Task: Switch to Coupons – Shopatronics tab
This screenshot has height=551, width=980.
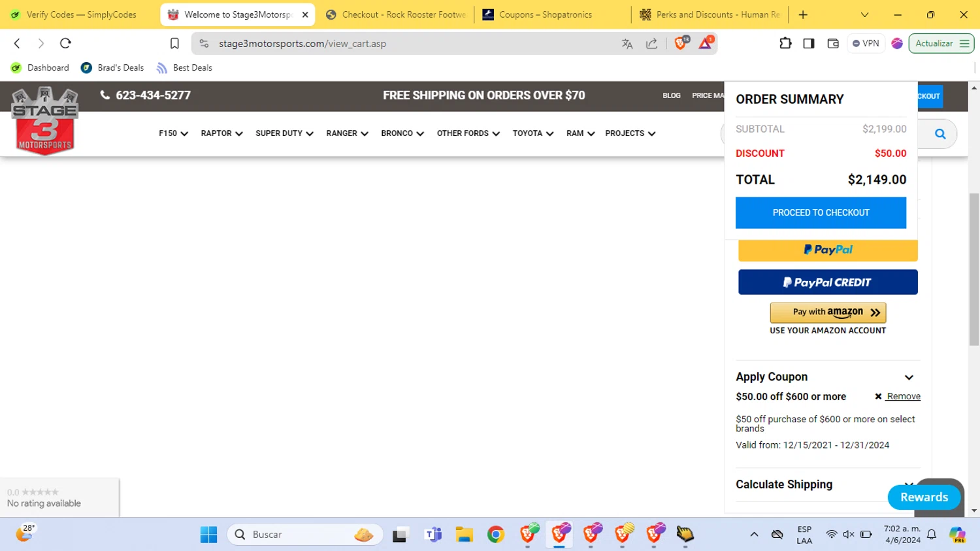Action: pos(553,14)
